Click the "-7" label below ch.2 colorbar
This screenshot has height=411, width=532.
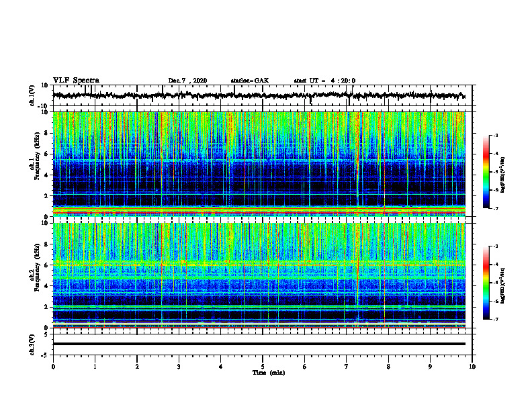pos(496,319)
